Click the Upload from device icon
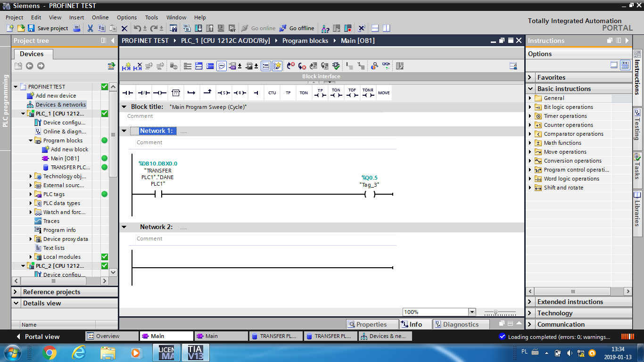 pyautogui.click(x=210, y=28)
